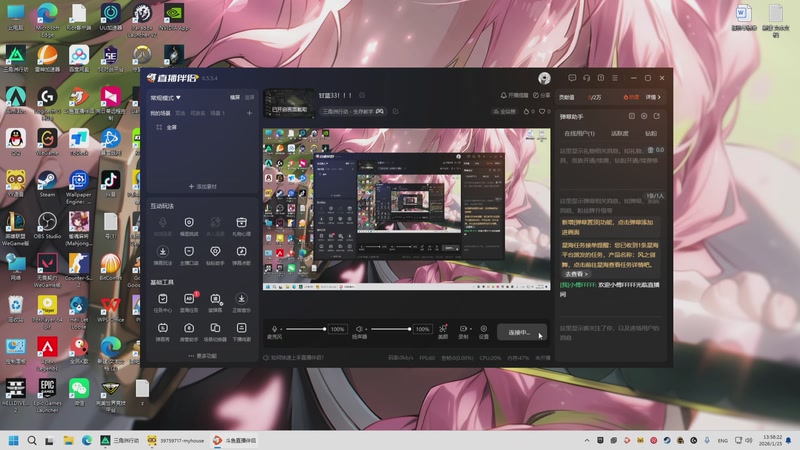Image resolution: width=800 pixels, height=450 pixels.
Task: Open File Explorer on the taskbar
Action: pos(68,440)
